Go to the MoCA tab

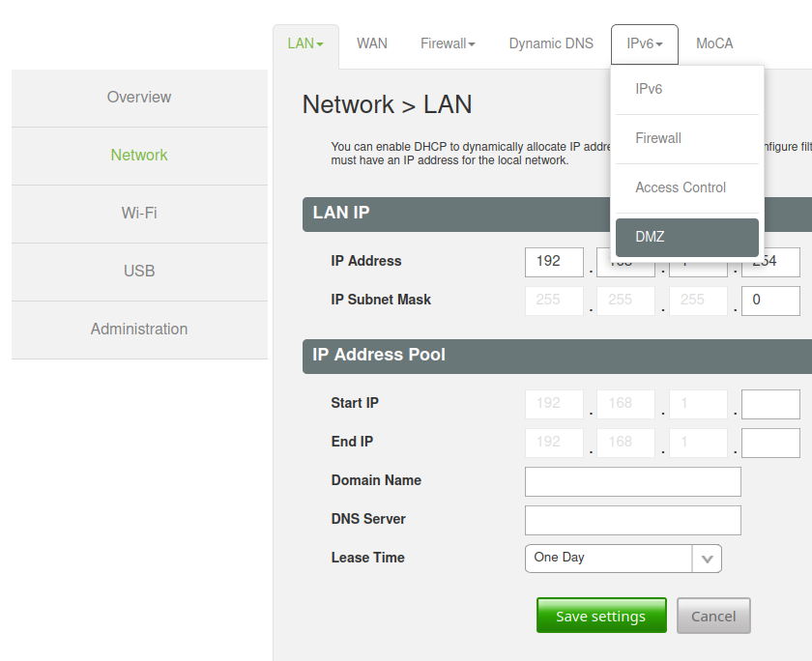click(x=714, y=43)
